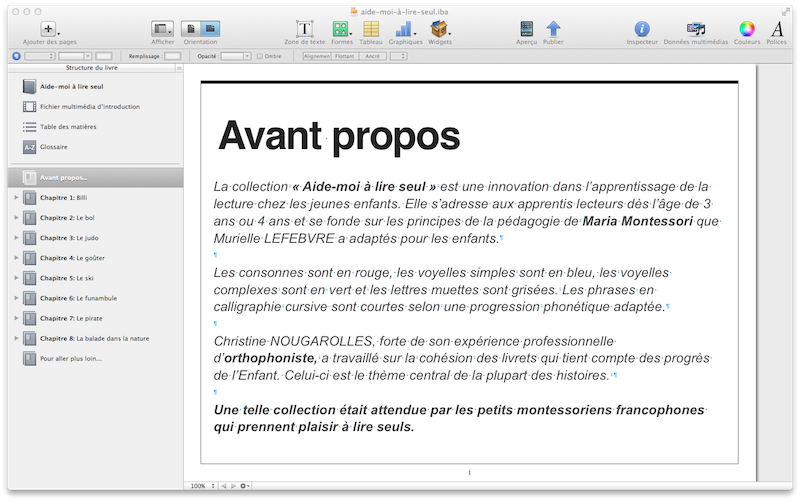Expand Chapitre 1: Billi

coord(16,197)
